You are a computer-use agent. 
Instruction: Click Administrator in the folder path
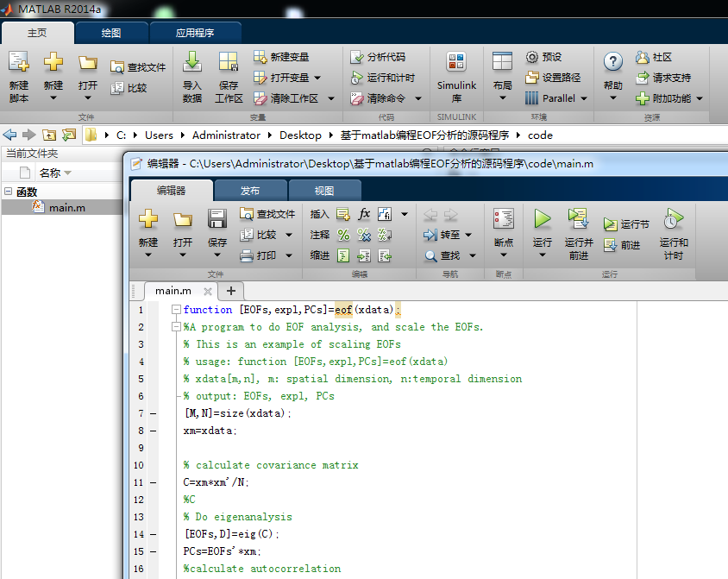(x=226, y=135)
